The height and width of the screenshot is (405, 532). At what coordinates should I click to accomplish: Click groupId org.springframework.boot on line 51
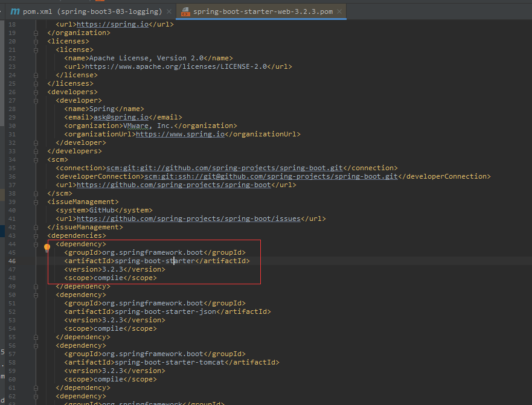(153, 303)
